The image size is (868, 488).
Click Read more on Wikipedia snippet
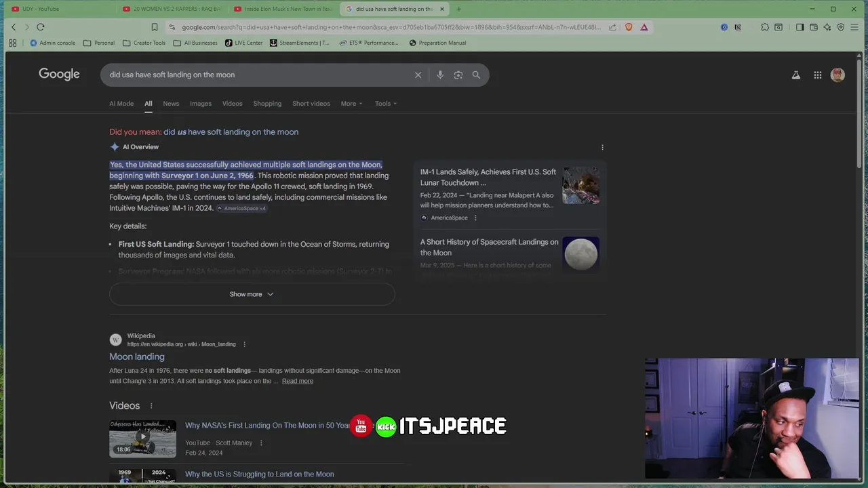pos(298,381)
